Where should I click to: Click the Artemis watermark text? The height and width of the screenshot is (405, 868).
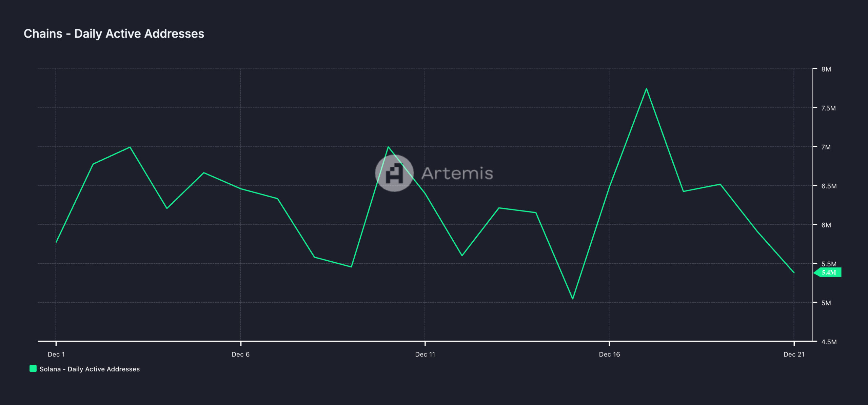click(x=457, y=174)
